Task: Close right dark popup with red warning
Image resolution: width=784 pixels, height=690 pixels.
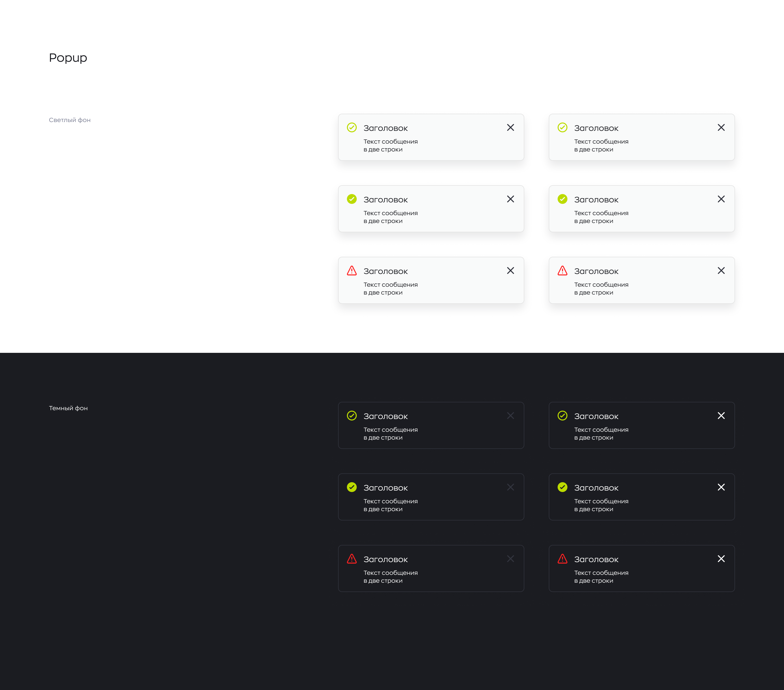Action: tap(721, 558)
